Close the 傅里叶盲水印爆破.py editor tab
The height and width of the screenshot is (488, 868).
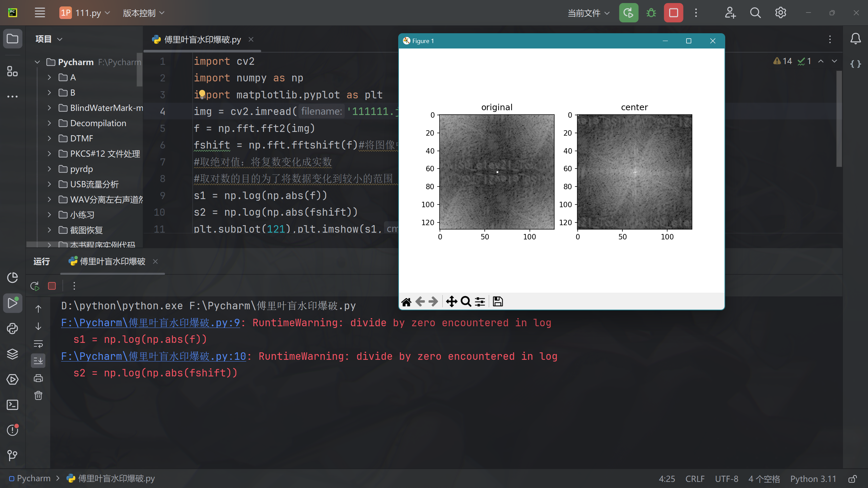click(251, 39)
